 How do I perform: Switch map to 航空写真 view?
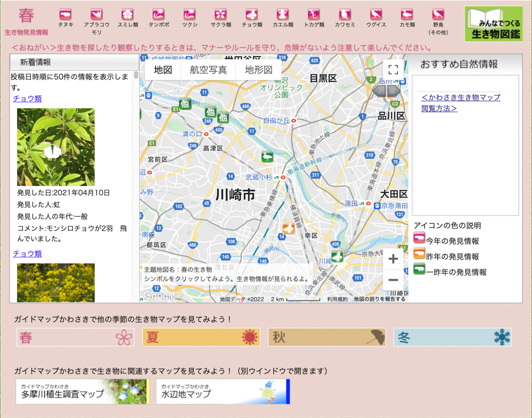click(209, 70)
